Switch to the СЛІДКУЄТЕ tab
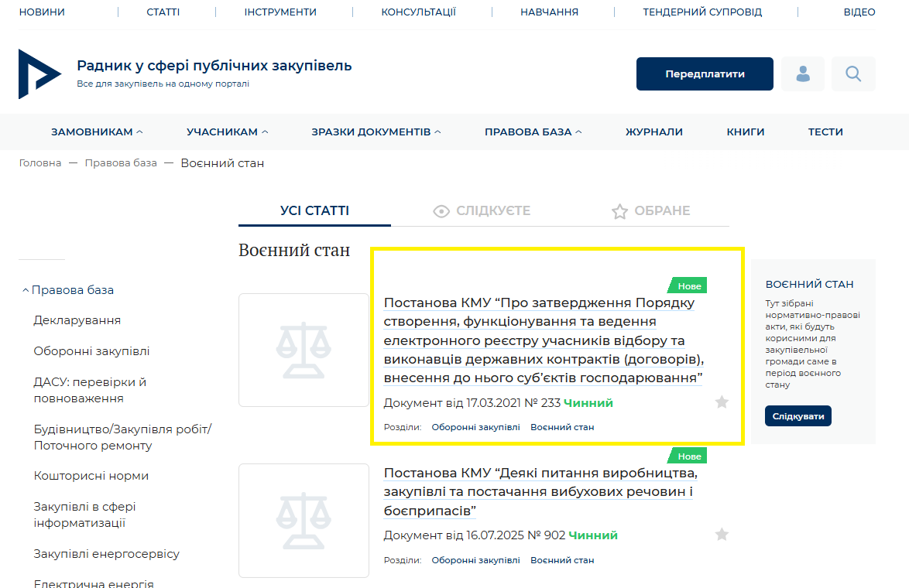Screen dimensions: 909x588 pyautogui.click(x=482, y=211)
